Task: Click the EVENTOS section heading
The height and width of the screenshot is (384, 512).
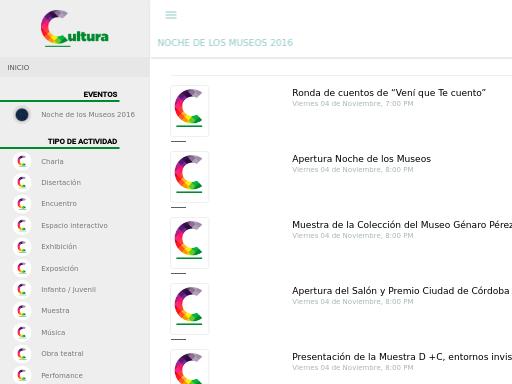Action: click(x=100, y=95)
